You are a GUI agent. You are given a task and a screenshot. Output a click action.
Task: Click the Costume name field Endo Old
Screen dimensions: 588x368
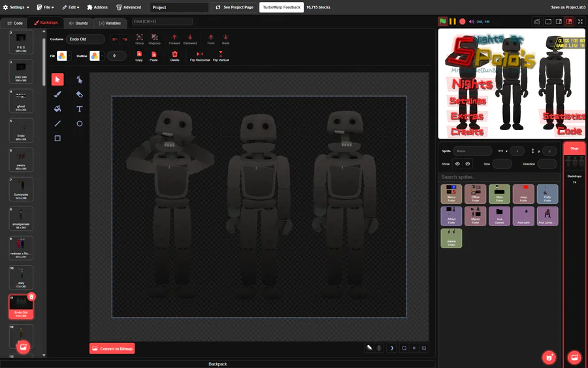tap(85, 39)
